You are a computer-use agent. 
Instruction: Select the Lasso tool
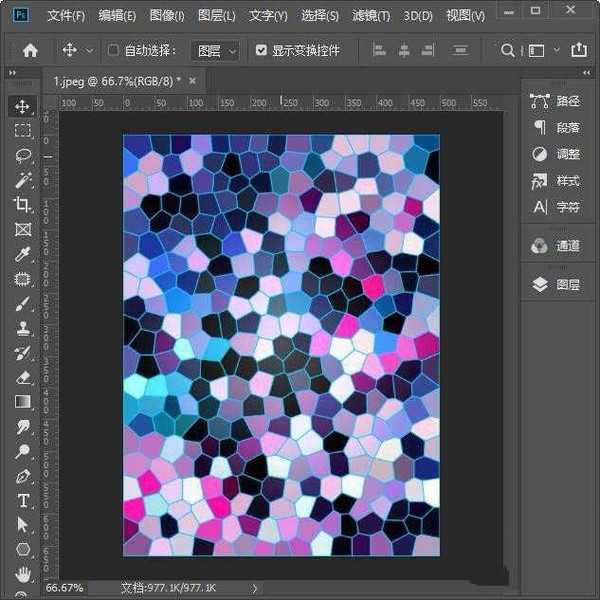[22, 155]
